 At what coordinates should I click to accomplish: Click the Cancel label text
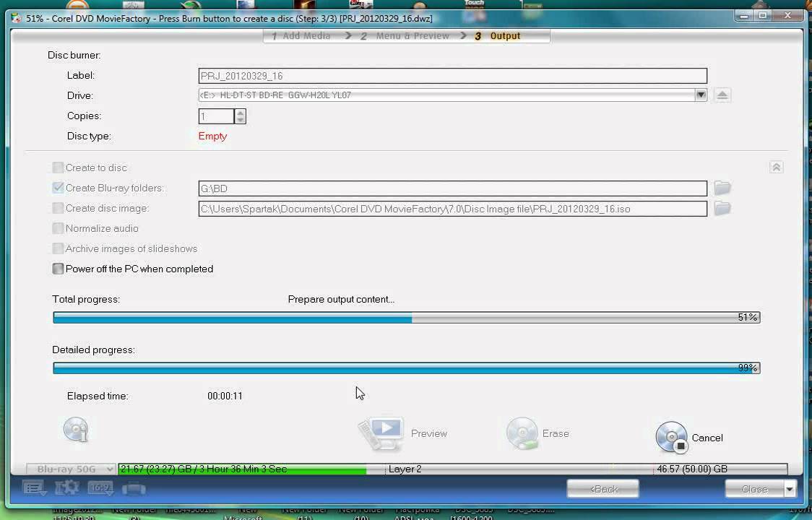(x=707, y=438)
